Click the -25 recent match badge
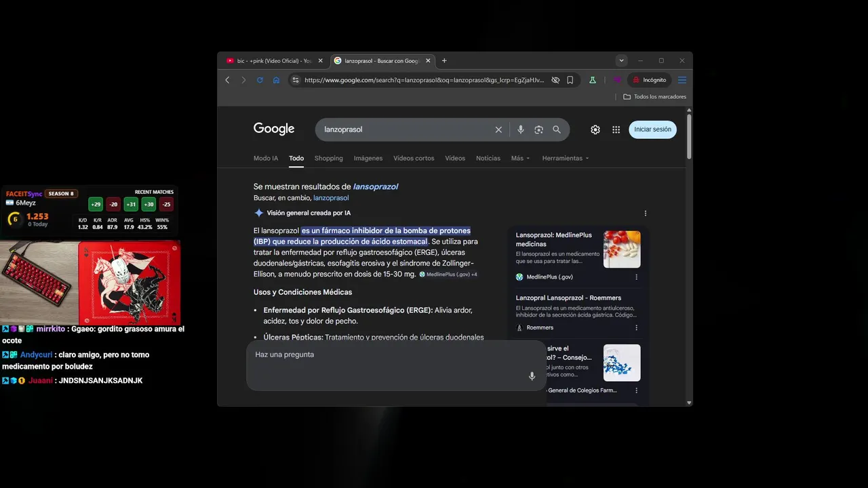The image size is (868, 488). (166, 205)
